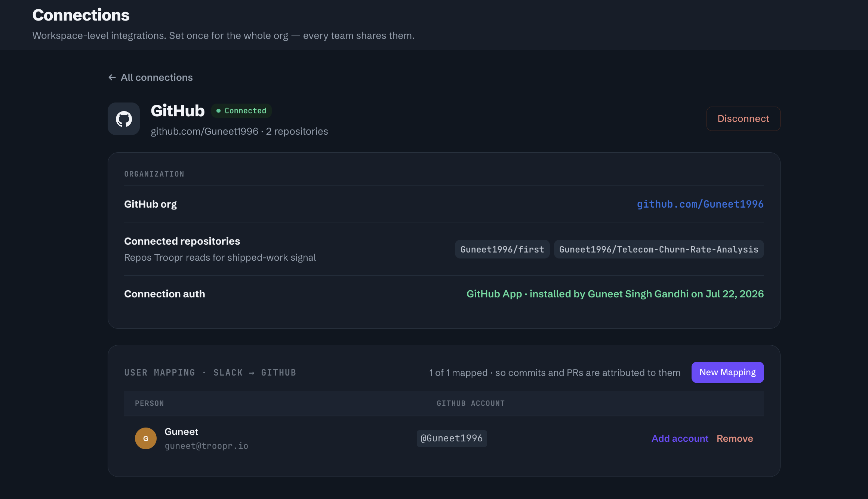Select the Guneet1996/first repository chip
The width and height of the screenshot is (868, 499).
[x=502, y=249]
